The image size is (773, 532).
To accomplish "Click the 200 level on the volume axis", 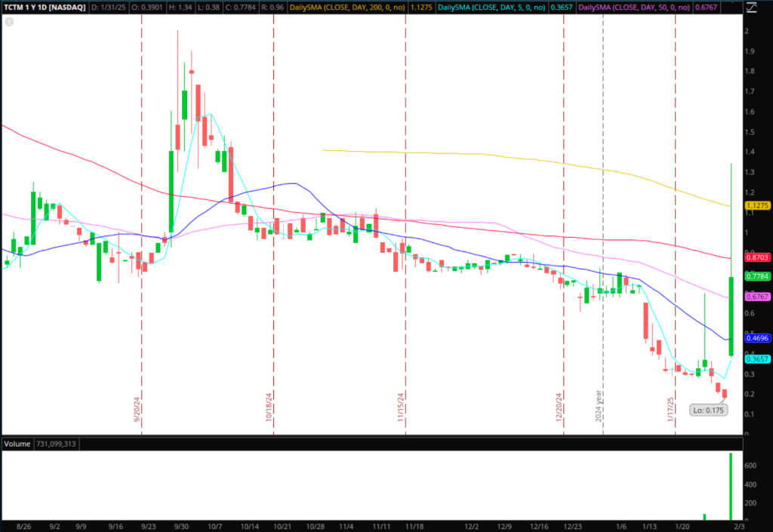I will (x=750, y=503).
